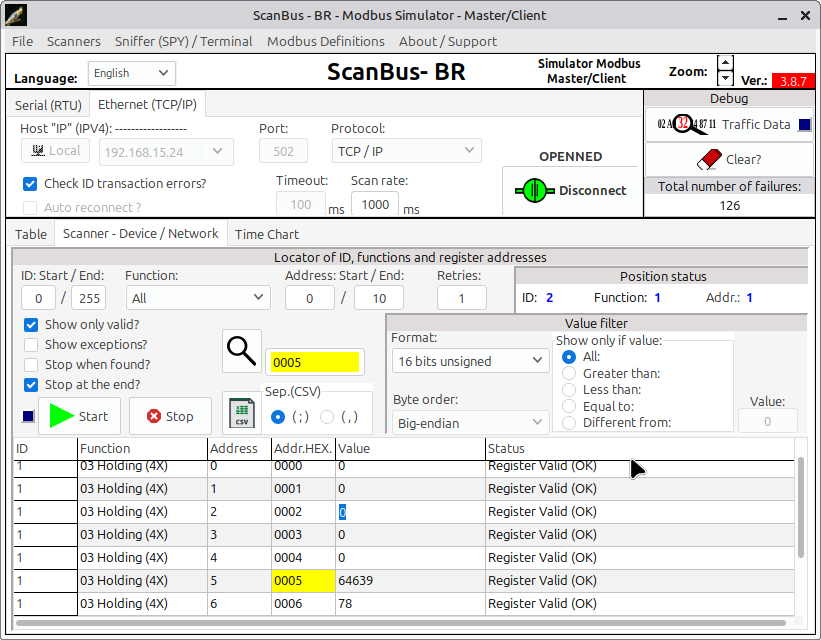Click the Traffic Data magnifier icon
The width and height of the screenshot is (821, 640).
pos(686,124)
